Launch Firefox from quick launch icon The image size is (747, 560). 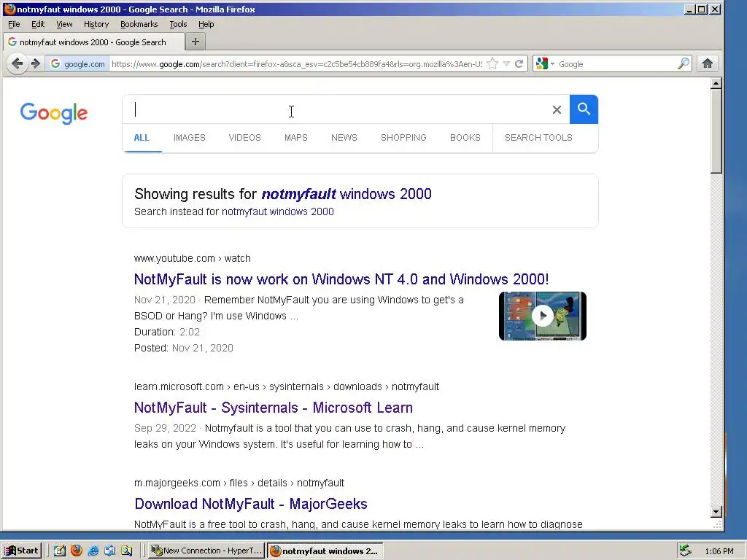click(x=76, y=551)
